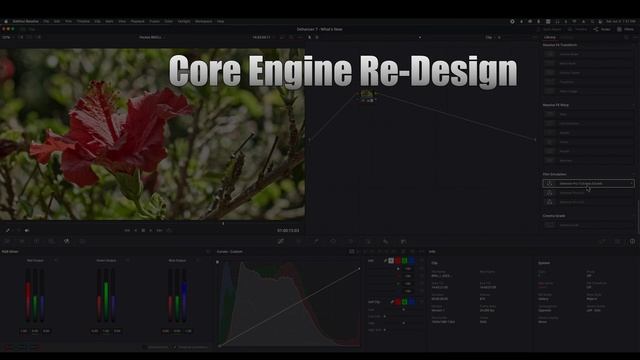Image resolution: width=640 pixels, height=360 pixels.
Task: Click the blue slider under Blue Output
Action: [x=184, y=295]
